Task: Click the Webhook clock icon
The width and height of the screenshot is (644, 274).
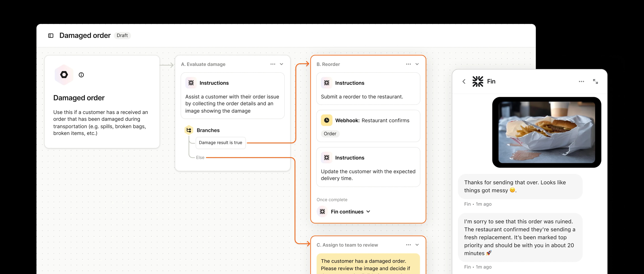Action: [327, 120]
